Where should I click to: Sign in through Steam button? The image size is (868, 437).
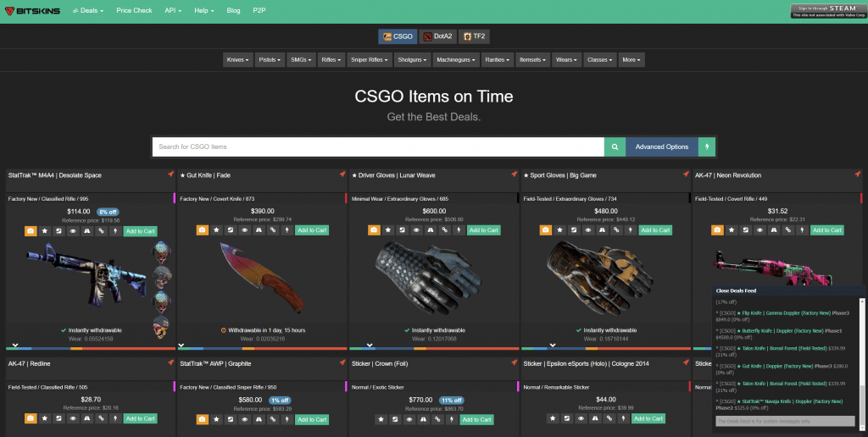(x=828, y=11)
